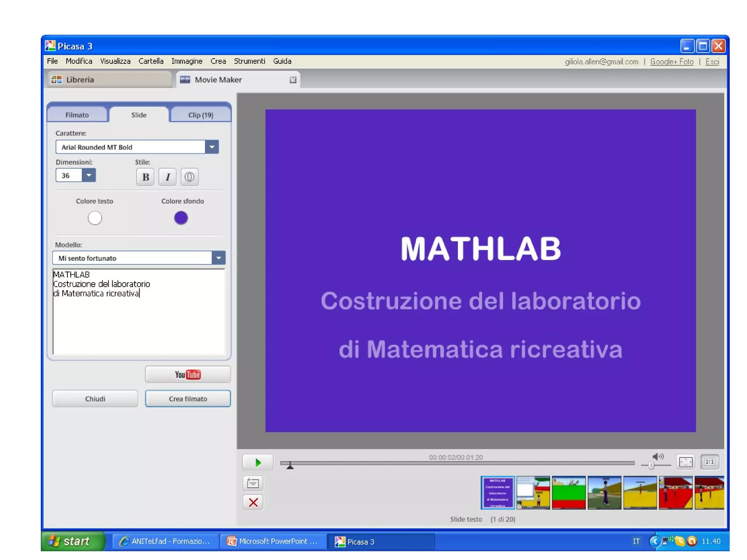Click the full screen preview icon

tap(685, 462)
